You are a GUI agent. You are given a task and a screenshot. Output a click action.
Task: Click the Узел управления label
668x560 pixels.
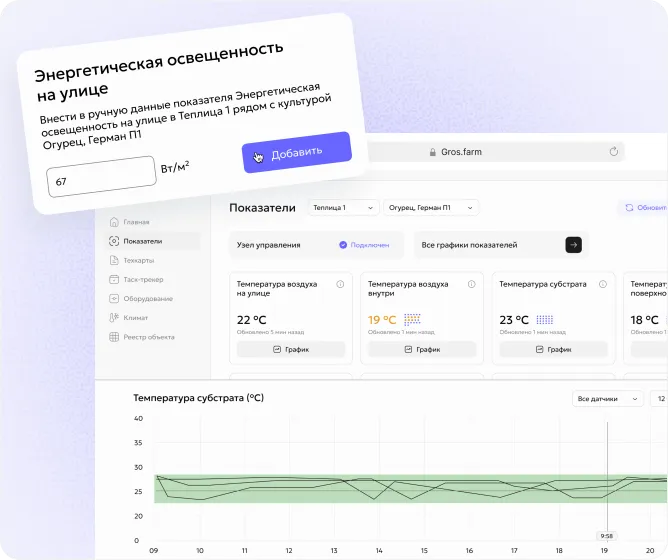point(268,245)
